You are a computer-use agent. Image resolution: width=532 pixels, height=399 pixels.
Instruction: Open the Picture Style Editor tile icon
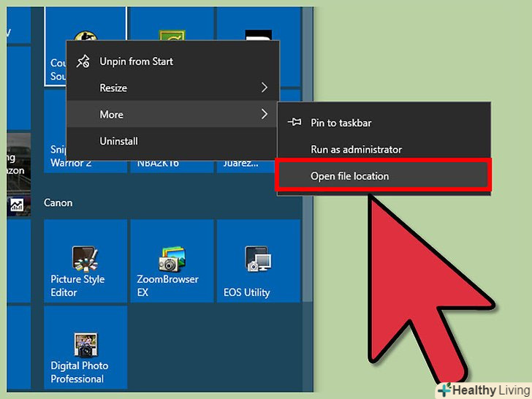85,259
